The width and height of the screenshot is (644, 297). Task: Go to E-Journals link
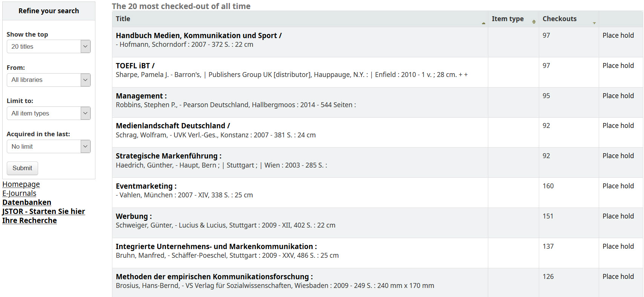pos(19,193)
